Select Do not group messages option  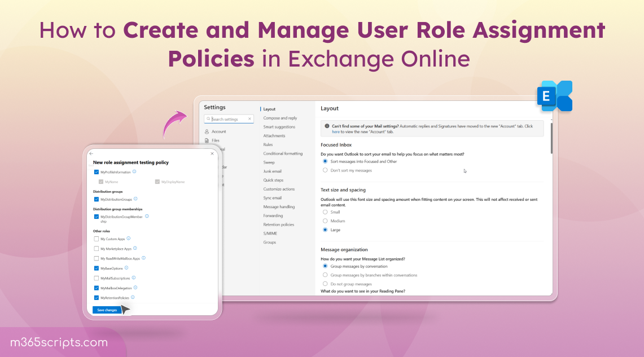pyautogui.click(x=325, y=284)
